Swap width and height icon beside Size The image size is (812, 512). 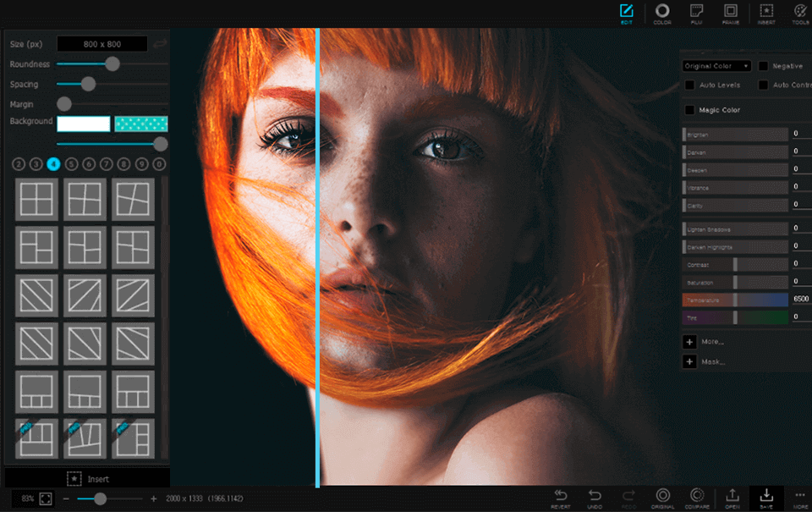pyautogui.click(x=160, y=43)
